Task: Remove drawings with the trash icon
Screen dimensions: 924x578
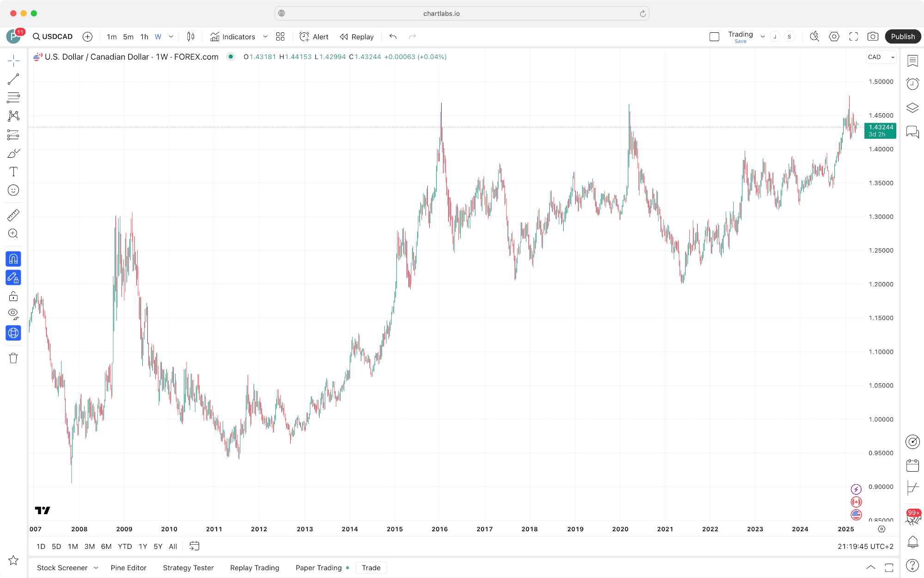Action: click(x=13, y=358)
